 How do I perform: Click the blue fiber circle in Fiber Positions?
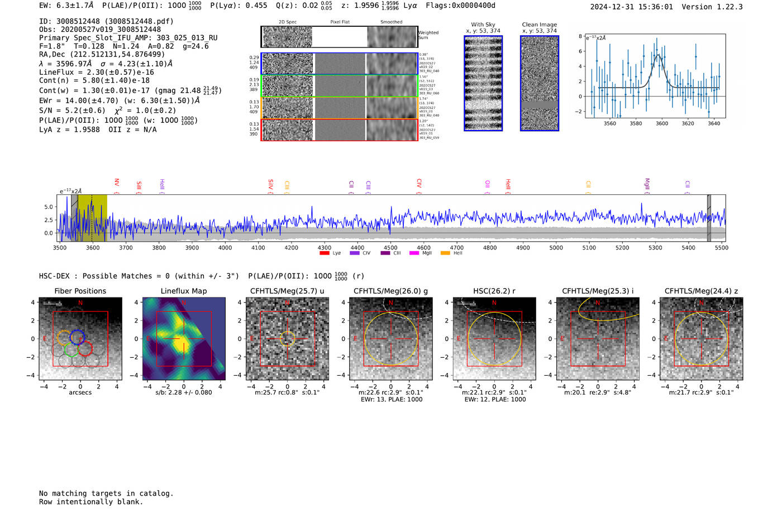pyautogui.click(x=77, y=337)
